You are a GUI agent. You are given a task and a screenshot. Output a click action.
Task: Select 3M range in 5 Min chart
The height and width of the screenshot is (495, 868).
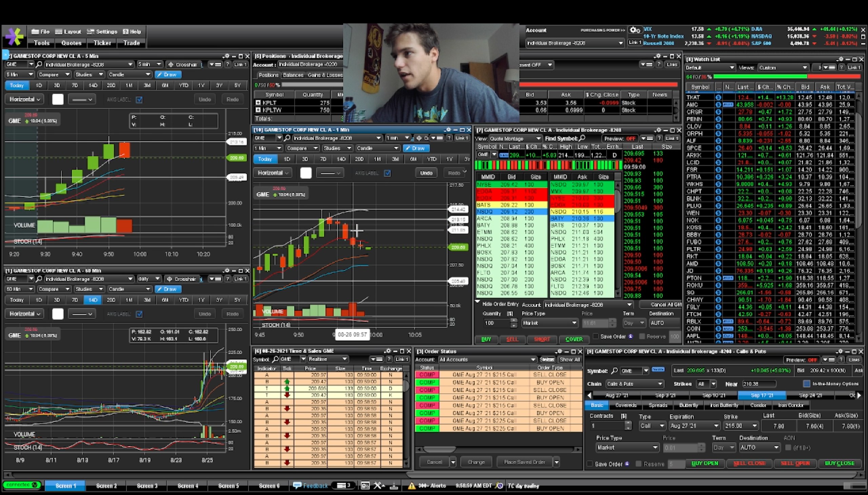coord(147,85)
